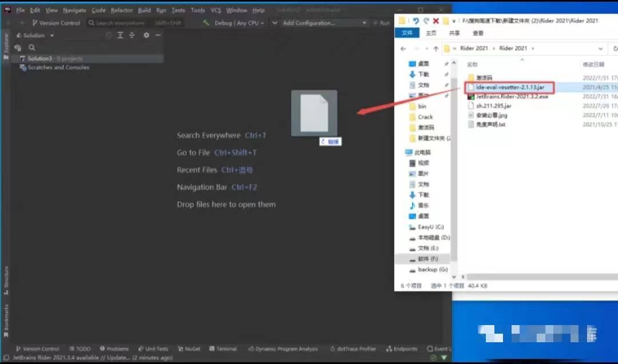Open the 查看 tab in File Explorer
This screenshot has height=364, width=618.
coord(478,33)
